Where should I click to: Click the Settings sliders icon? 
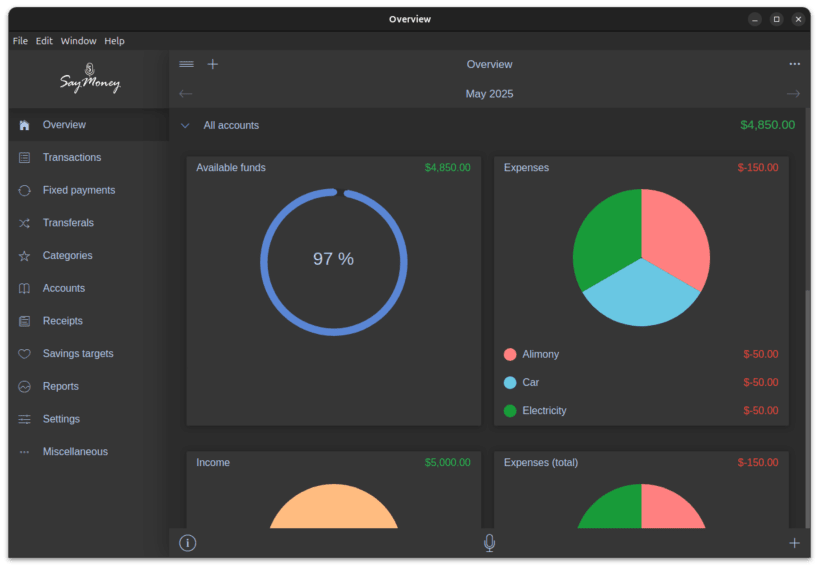[24, 419]
